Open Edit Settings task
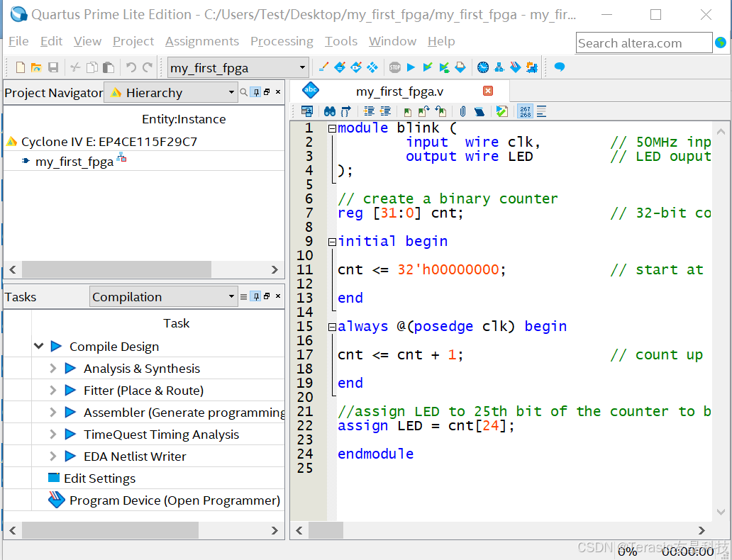Screen dimensions: 732x560 (x=99, y=478)
